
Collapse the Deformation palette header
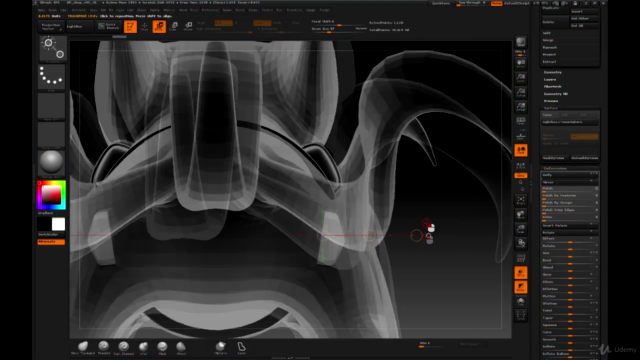coord(555,168)
